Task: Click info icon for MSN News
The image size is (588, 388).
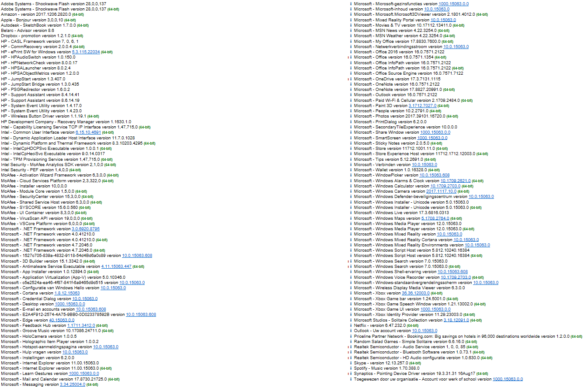Action: coord(351,31)
